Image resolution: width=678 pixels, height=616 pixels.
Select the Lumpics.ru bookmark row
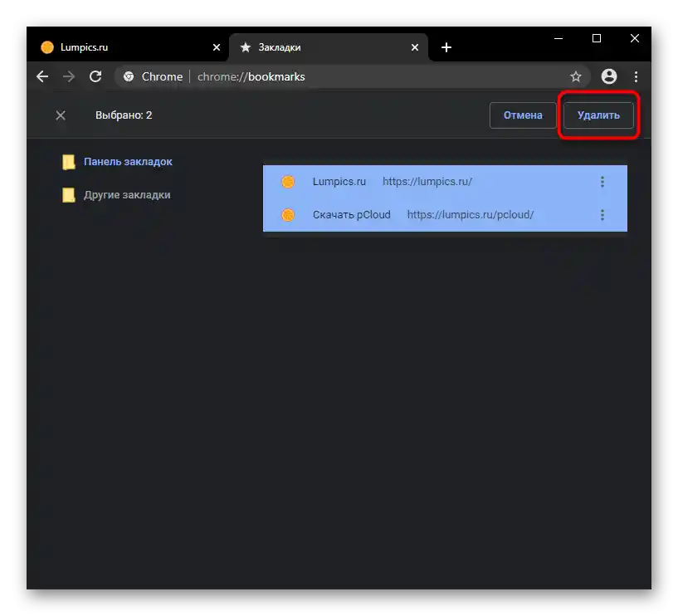445,182
